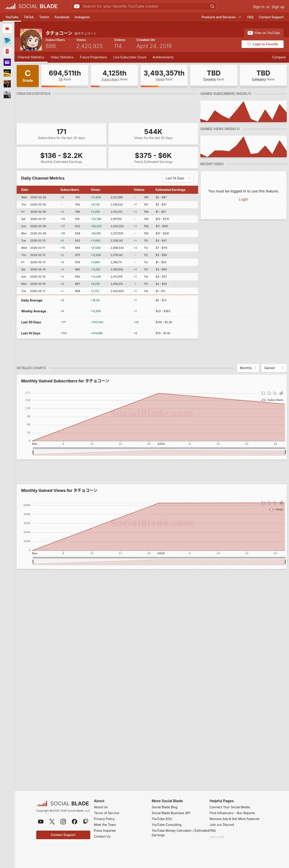The width and height of the screenshot is (289, 868).
Task: Open the Gained chart type dropdown
Action: (274, 368)
